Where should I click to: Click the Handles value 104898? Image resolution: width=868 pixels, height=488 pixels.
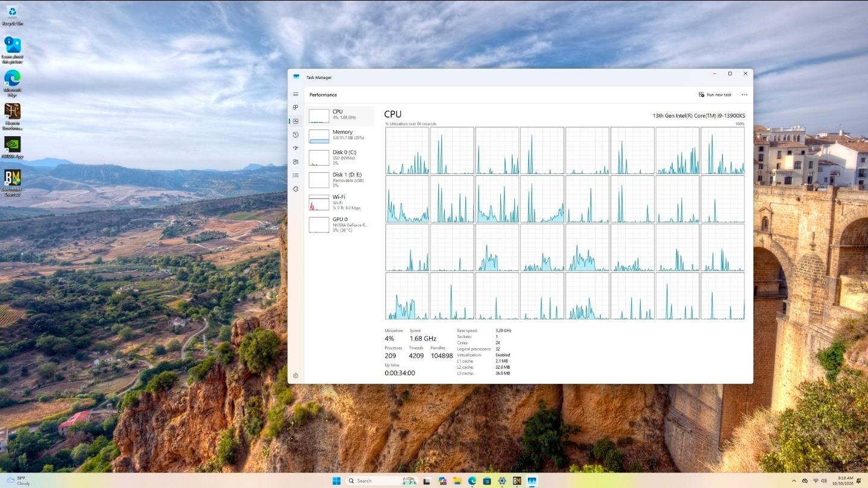click(441, 356)
